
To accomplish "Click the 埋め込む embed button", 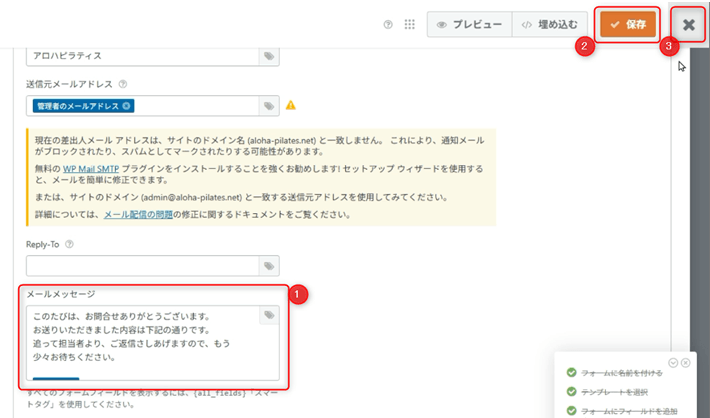I will (x=550, y=24).
